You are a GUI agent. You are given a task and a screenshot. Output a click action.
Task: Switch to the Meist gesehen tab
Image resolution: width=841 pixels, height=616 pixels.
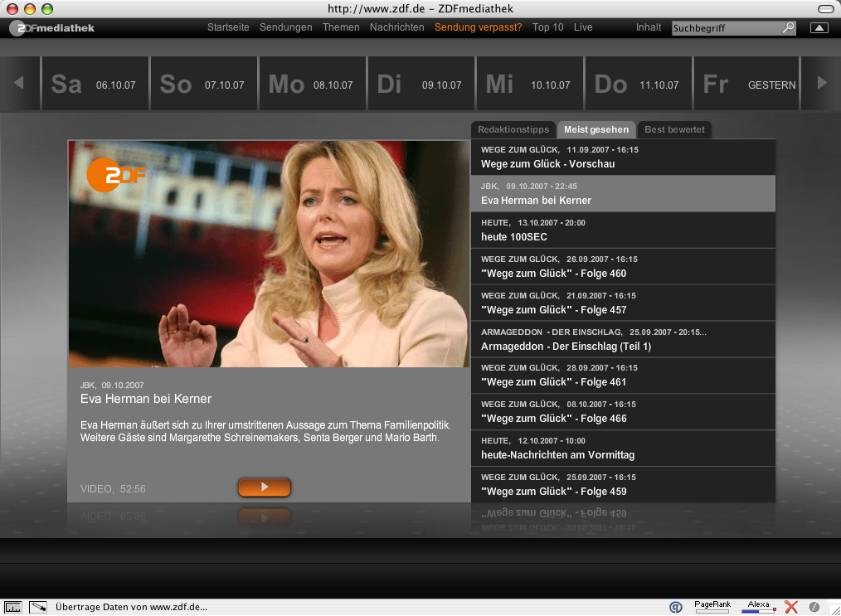(x=596, y=129)
